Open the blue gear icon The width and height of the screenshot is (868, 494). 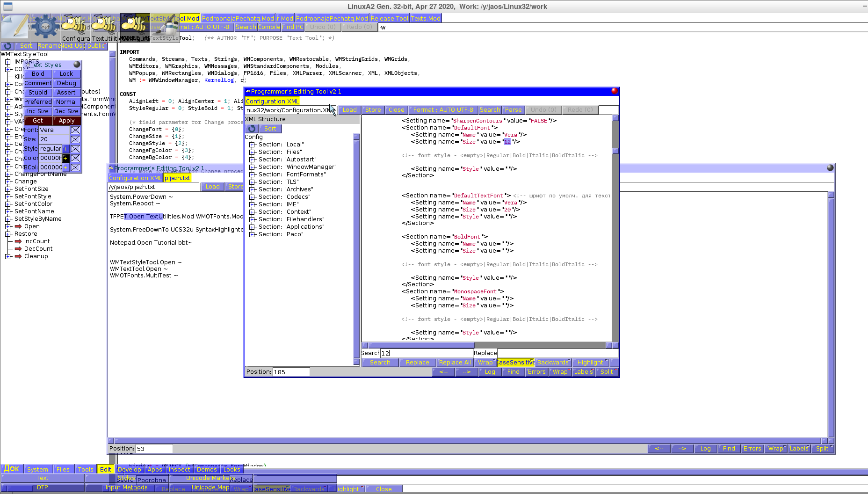coord(45,28)
